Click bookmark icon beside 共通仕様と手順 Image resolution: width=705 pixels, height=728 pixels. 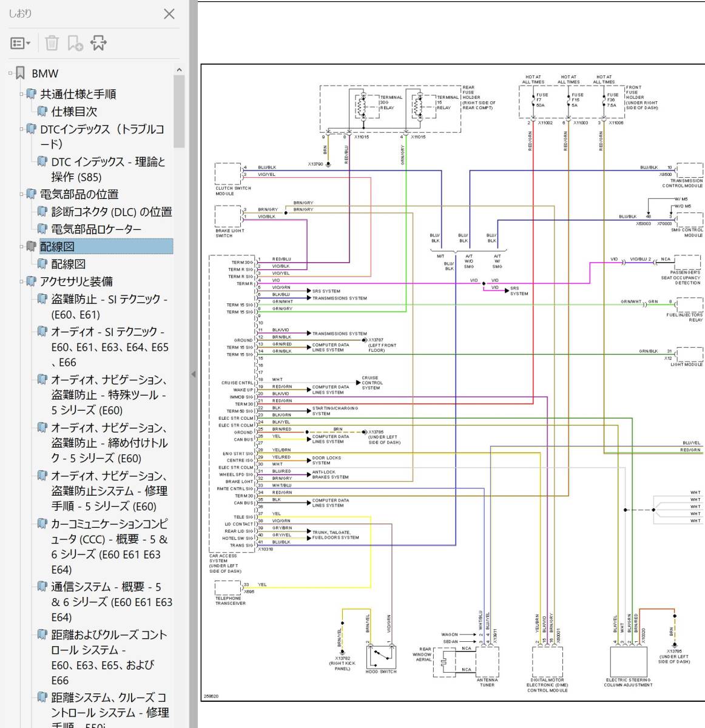[31, 94]
